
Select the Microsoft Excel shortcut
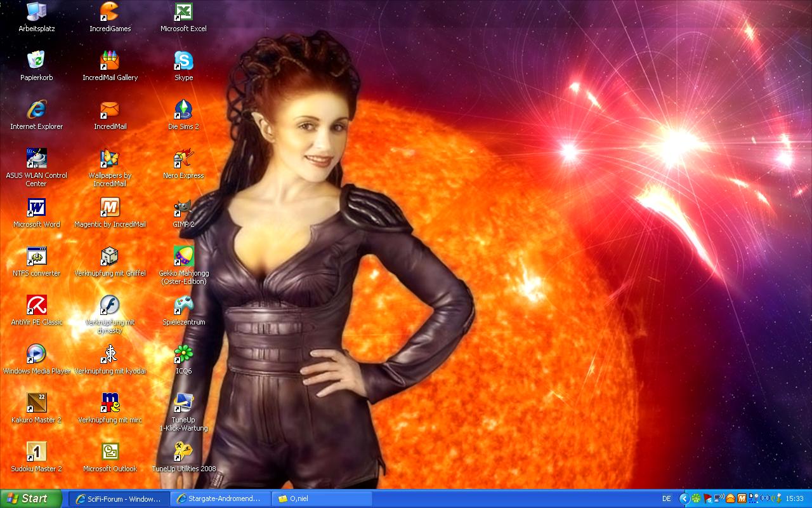point(183,13)
